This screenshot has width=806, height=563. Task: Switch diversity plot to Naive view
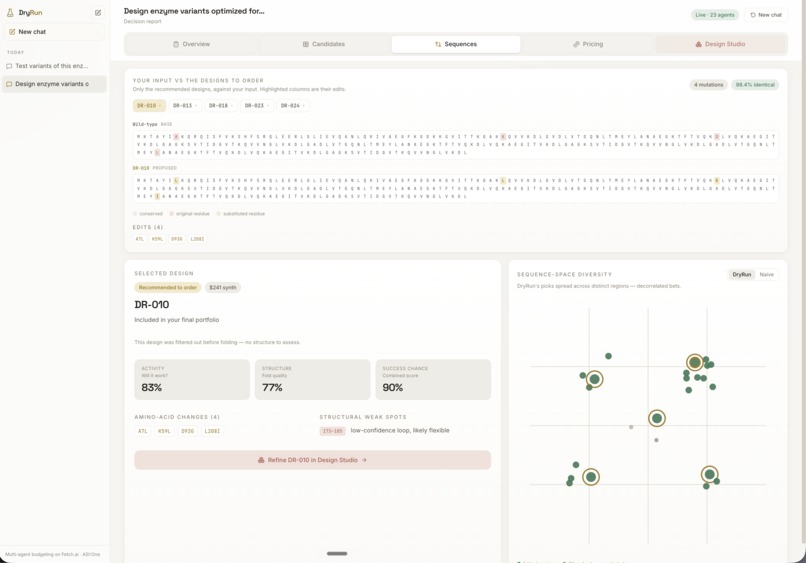point(766,275)
